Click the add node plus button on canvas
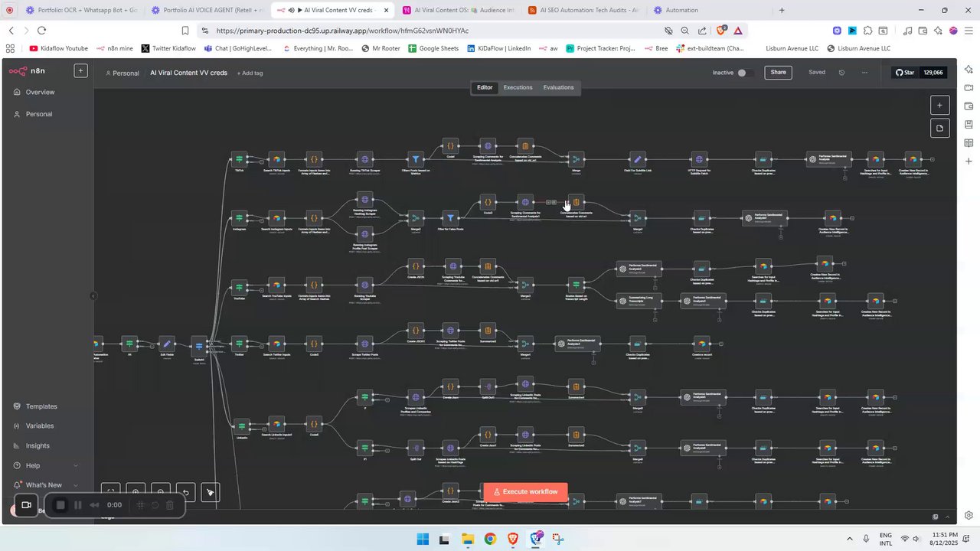 939,106
